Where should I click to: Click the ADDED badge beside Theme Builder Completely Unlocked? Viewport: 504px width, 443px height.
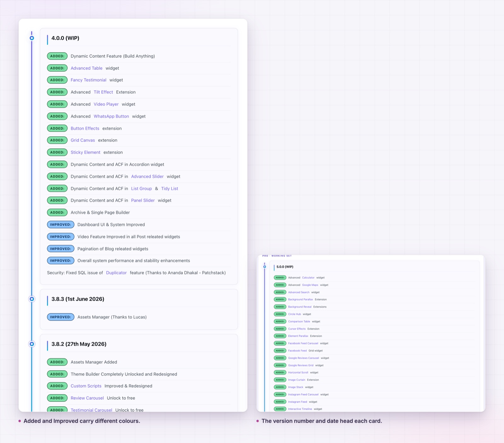[x=57, y=374]
